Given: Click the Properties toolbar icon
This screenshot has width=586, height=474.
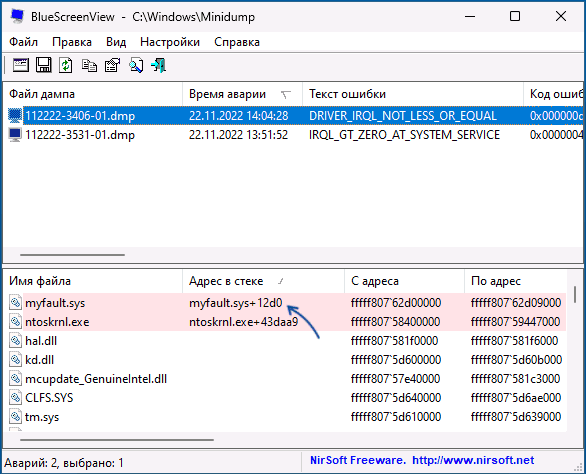Looking at the screenshot, I should [x=112, y=65].
